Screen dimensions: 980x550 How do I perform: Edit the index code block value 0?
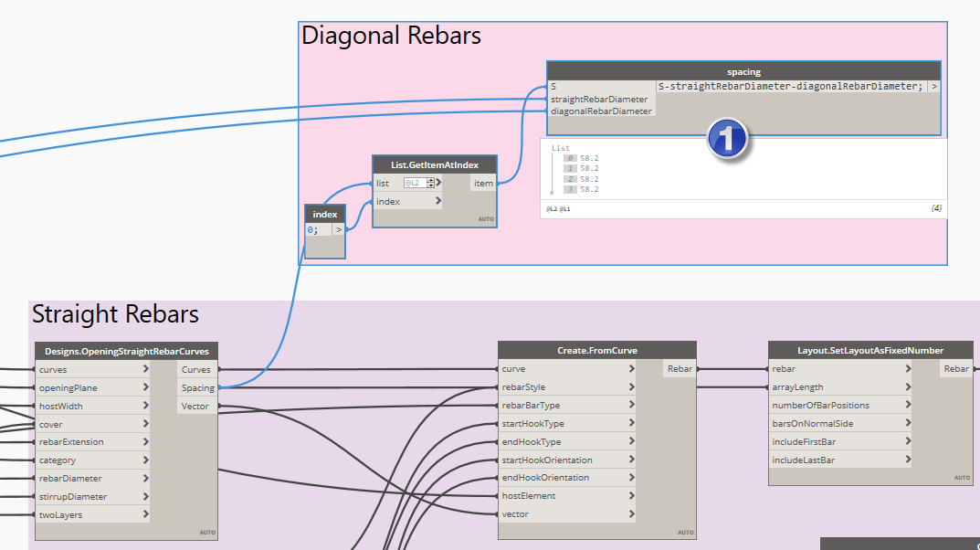coord(316,230)
